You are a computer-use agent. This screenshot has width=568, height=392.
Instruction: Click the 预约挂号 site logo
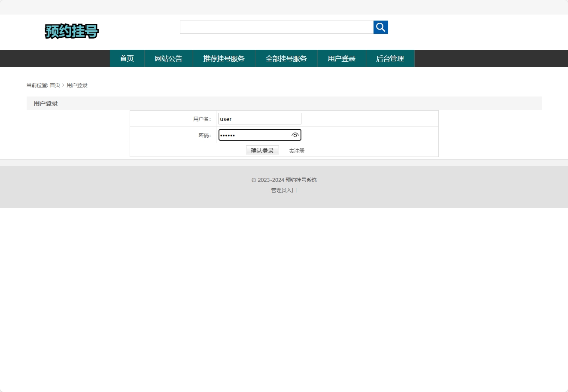coord(72,31)
